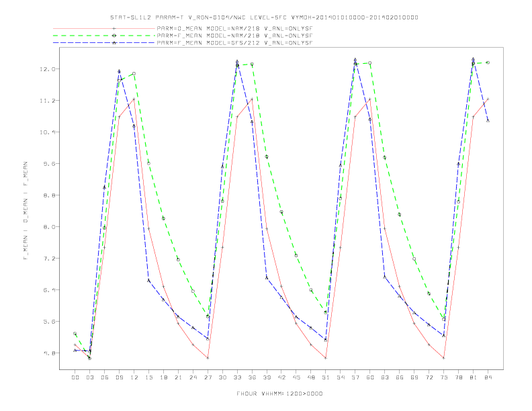Screen dimensions: 532x411
Task: Click x-axis forecast hour label 09
Action: [119, 377]
